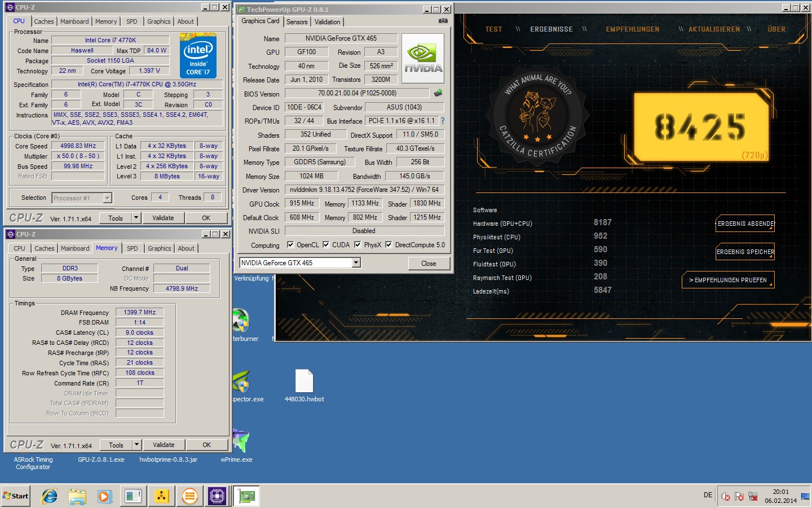This screenshot has height=508, width=812.
Task: Open the Validation tab in GPU-Z
Action: [328, 22]
